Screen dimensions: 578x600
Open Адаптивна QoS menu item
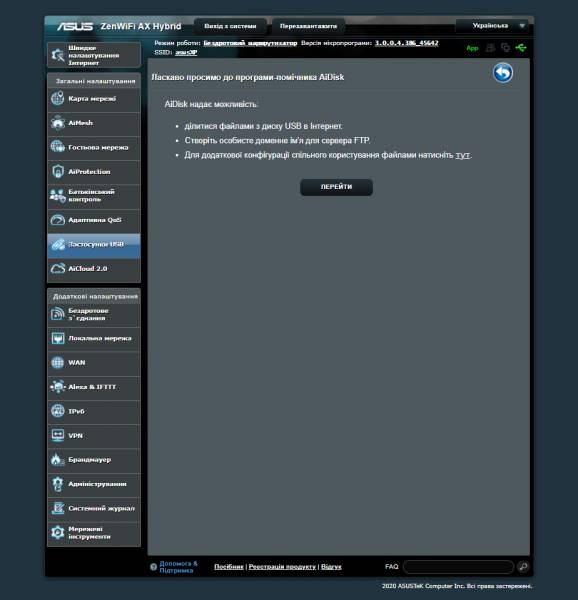point(94,220)
